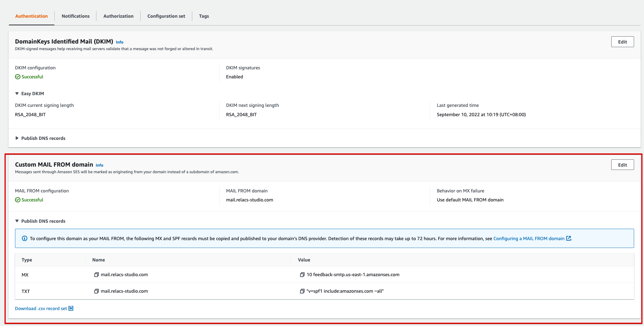Click the download icon beside csv record set
Screen dimensions: 644x326
[x=71, y=308]
